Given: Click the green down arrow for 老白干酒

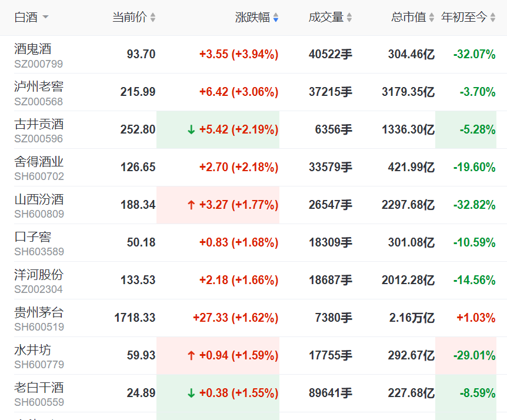Looking at the screenshot, I should (x=191, y=393).
